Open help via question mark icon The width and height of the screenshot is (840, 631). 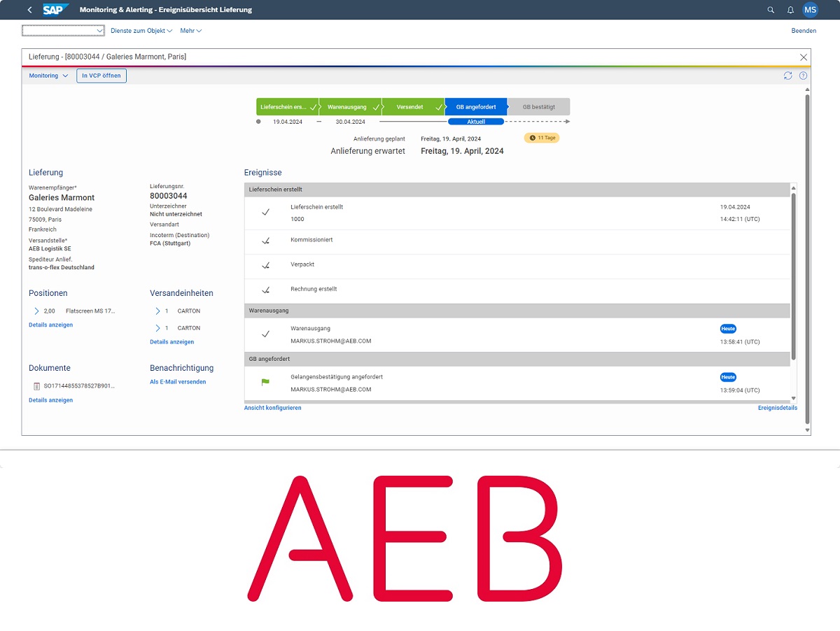click(x=803, y=76)
